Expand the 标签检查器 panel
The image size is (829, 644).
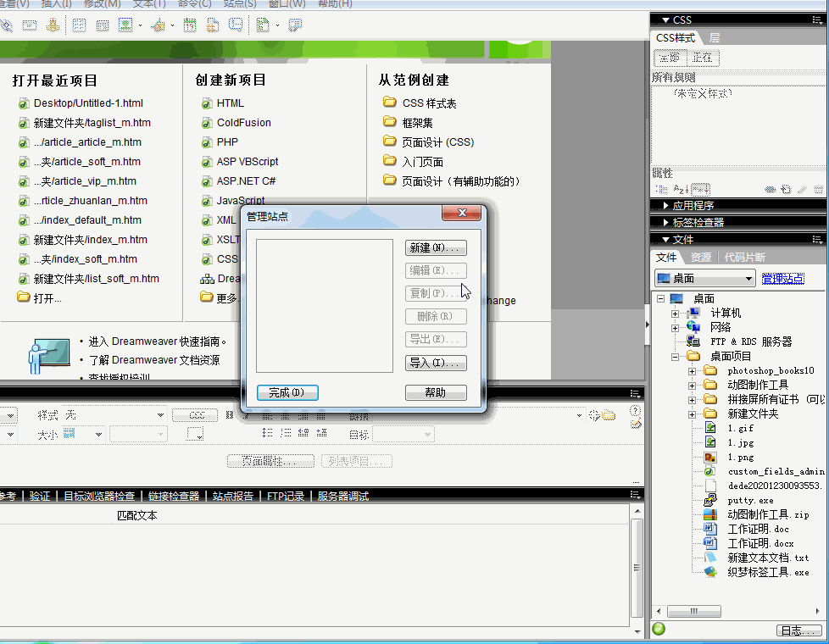[698, 222]
